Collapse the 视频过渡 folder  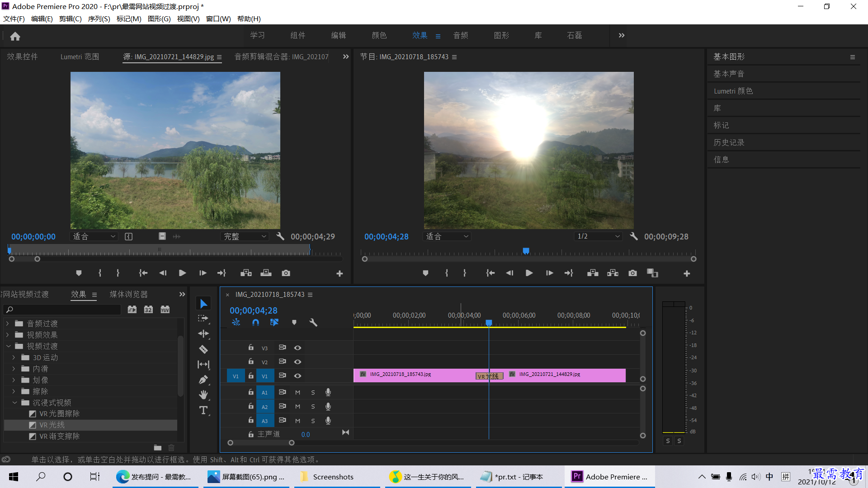coord(8,346)
